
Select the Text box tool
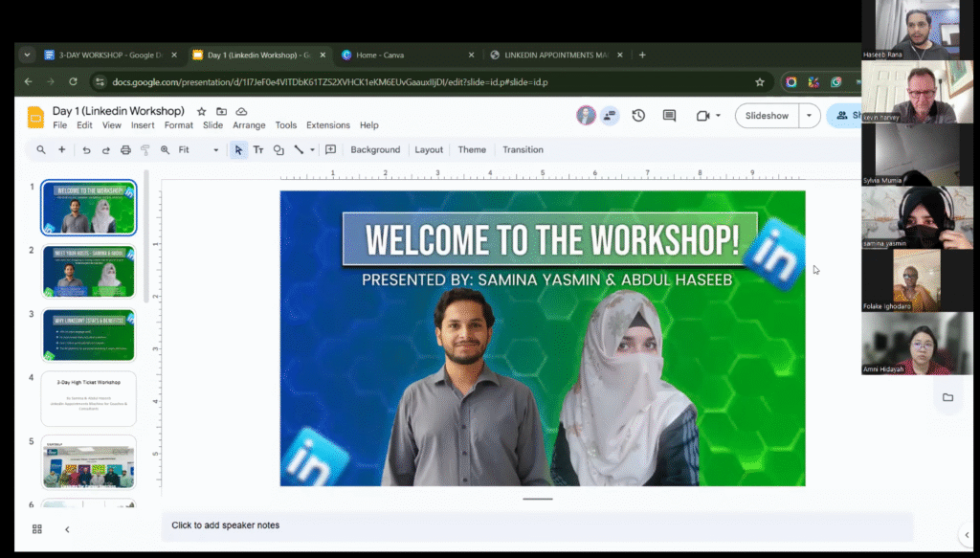point(258,150)
